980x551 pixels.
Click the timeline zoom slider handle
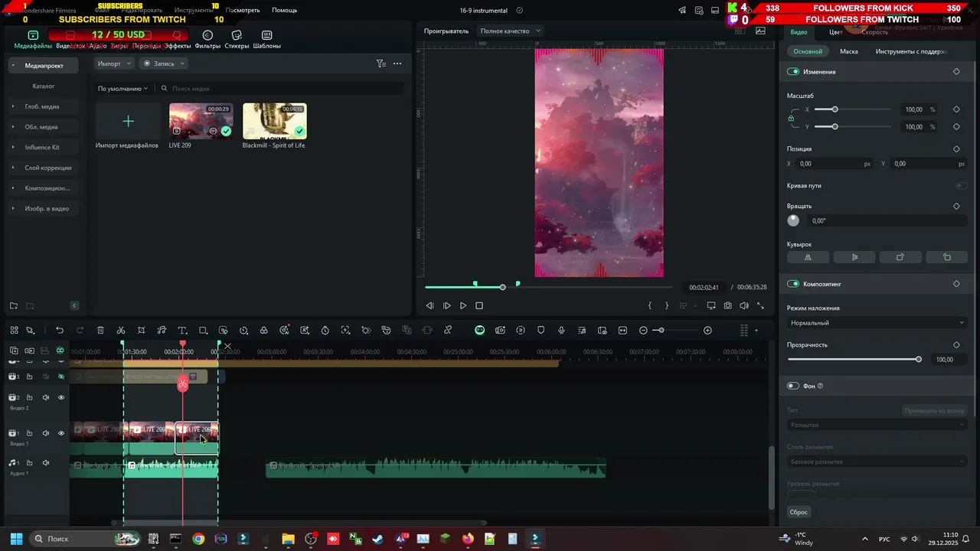(x=661, y=331)
